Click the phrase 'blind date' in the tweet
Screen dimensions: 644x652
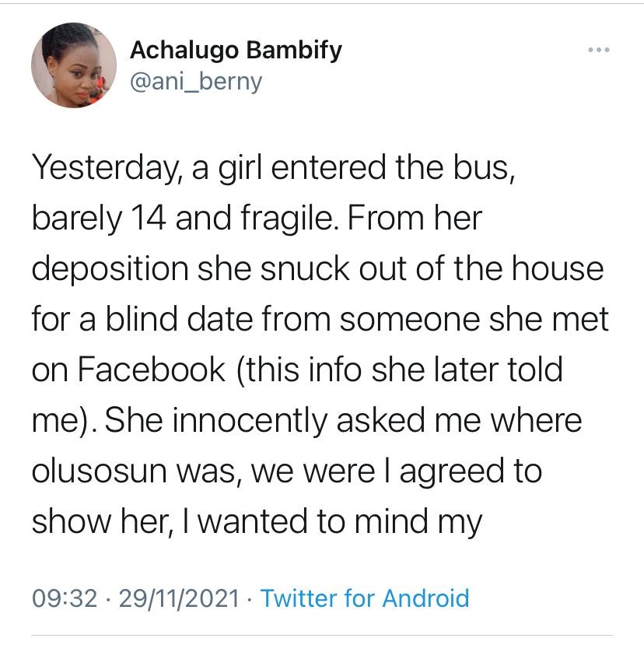click(x=179, y=319)
